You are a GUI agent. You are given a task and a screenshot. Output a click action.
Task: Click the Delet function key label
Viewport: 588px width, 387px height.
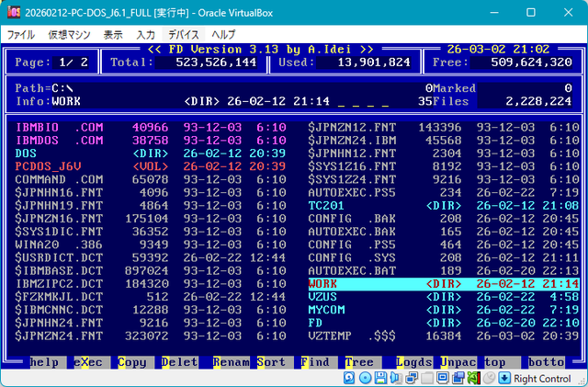click(x=178, y=362)
